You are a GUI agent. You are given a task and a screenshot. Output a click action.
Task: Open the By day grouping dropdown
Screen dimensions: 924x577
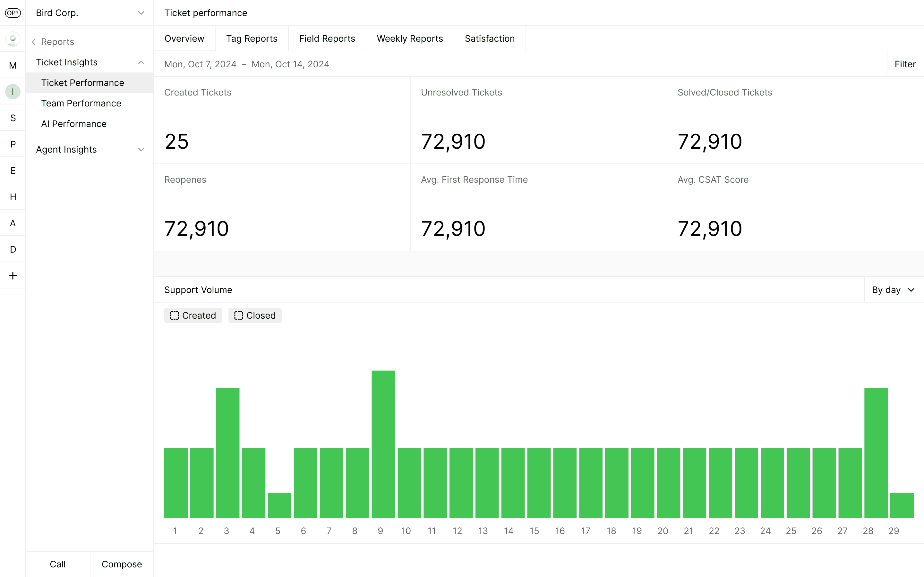(892, 290)
